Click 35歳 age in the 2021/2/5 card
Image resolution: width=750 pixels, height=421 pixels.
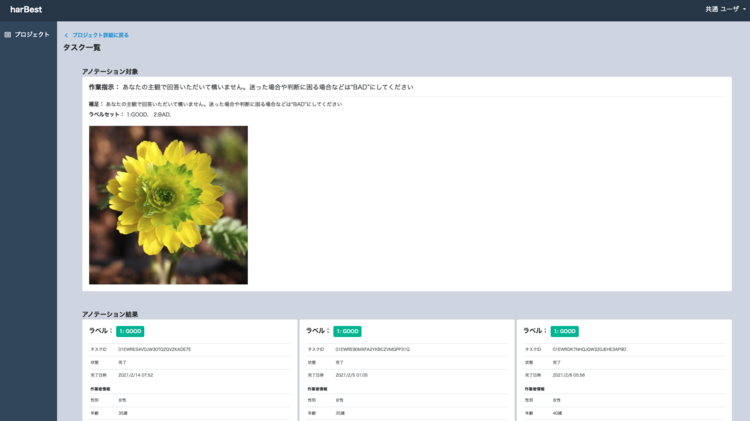(340, 413)
